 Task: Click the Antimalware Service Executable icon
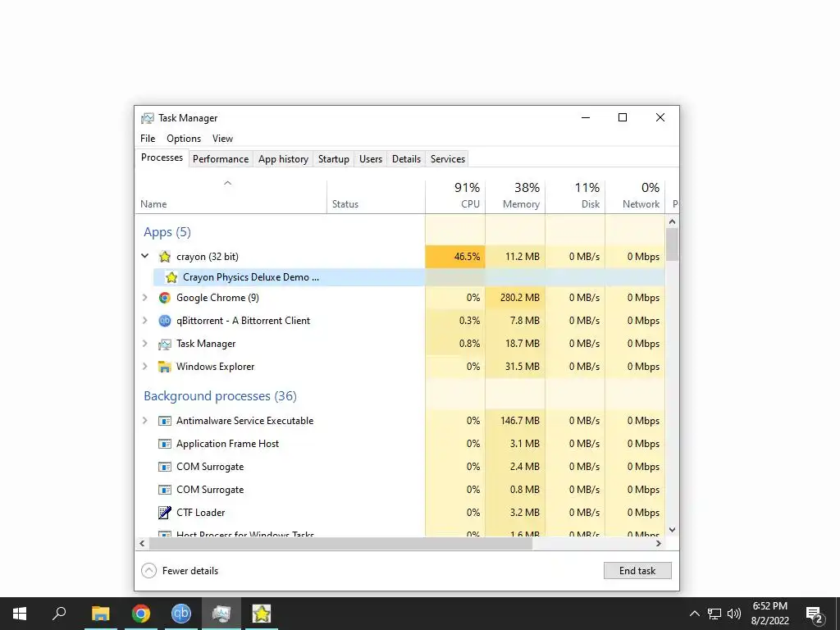(164, 421)
